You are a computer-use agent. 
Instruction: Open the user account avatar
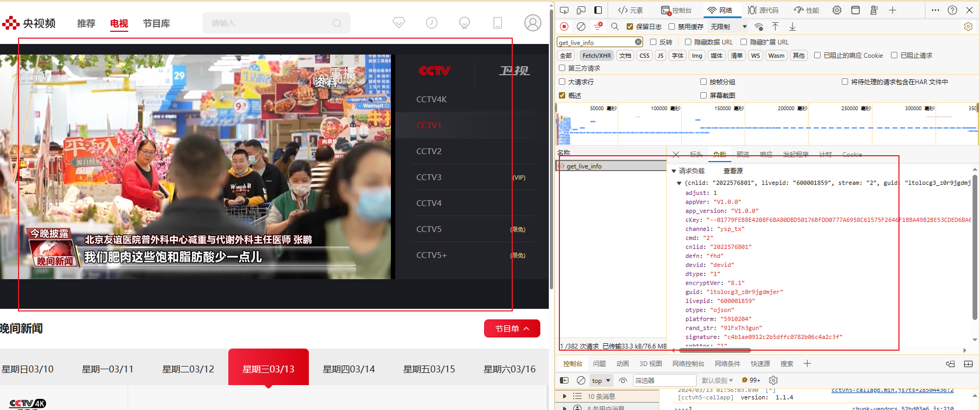(533, 23)
